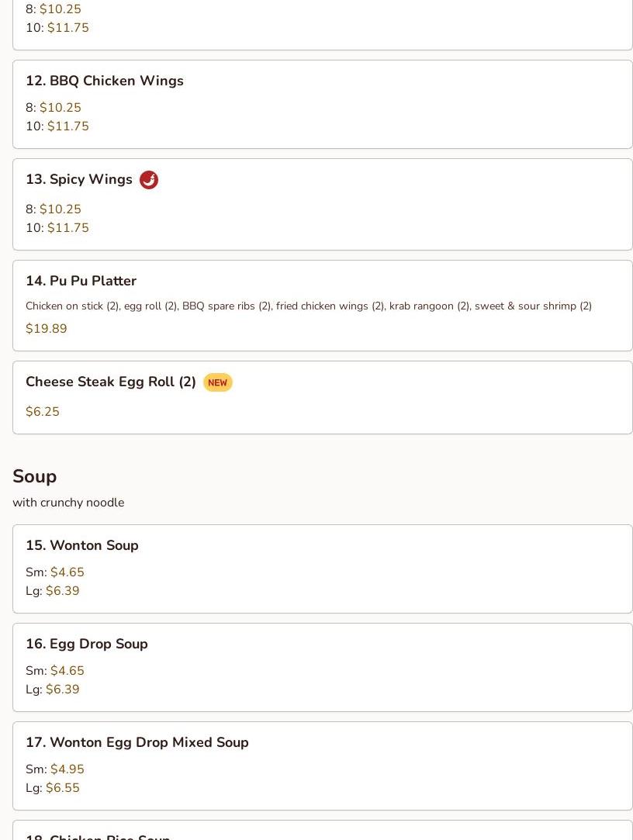The image size is (633, 840).
Task: Select 8-piece Spicy Wings at $10.25
Action: click(60, 209)
